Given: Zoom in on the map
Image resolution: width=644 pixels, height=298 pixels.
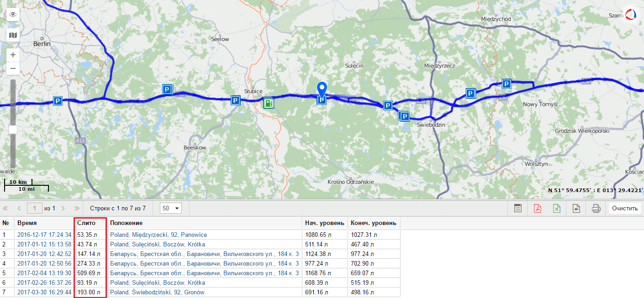Looking at the screenshot, I should 13,55.
